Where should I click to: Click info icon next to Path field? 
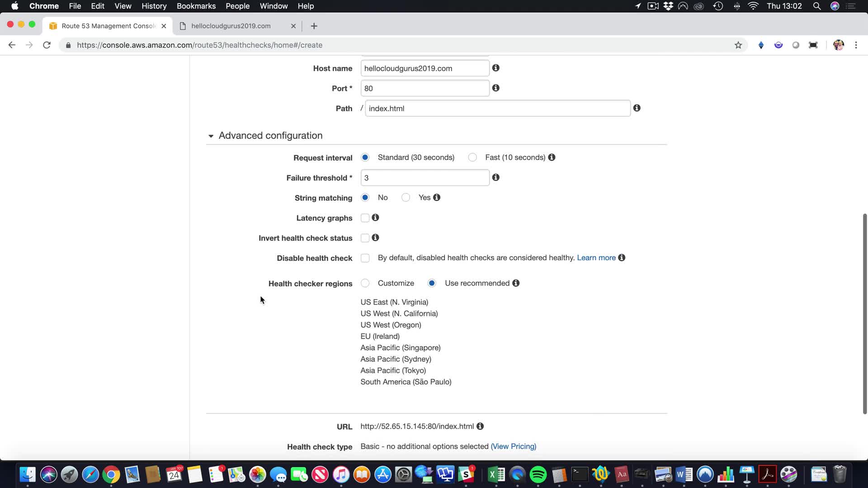[637, 108]
